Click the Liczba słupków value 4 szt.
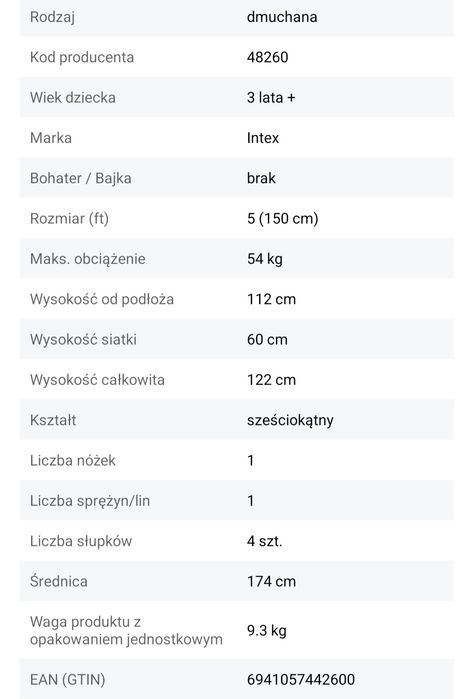Viewport: 466px width, 699px height. click(x=265, y=541)
